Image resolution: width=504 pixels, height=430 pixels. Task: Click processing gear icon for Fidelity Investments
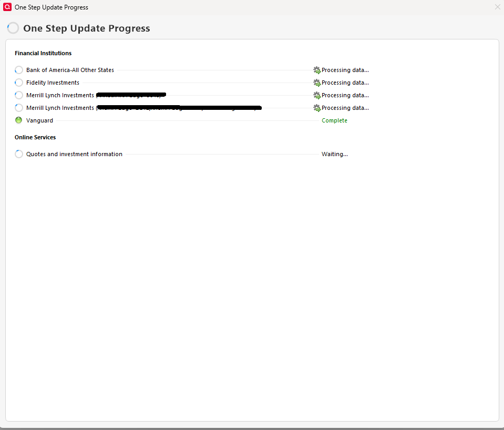pos(317,83)
